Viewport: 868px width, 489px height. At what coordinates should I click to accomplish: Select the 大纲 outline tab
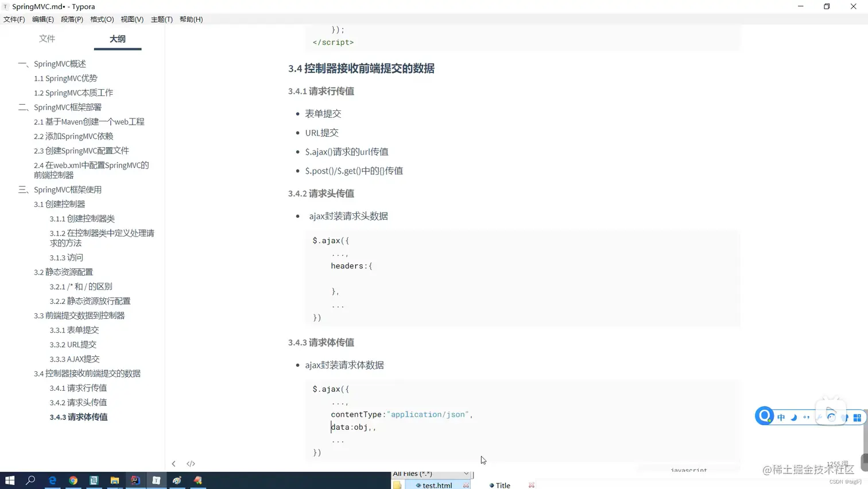tap(117, 38)
